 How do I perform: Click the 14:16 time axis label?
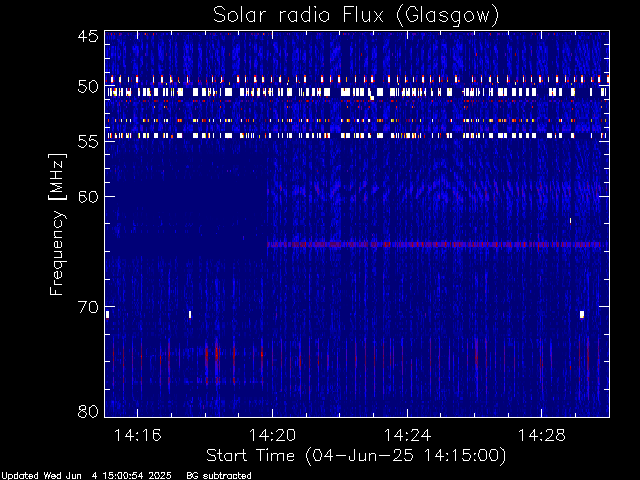click(x=138, y=435)
